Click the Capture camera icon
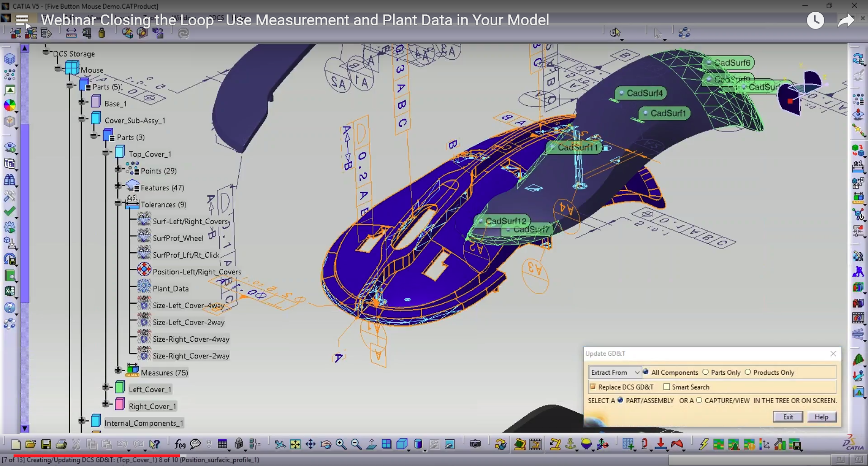The height and width of the screenshot is (466, 868). [475, 444]
